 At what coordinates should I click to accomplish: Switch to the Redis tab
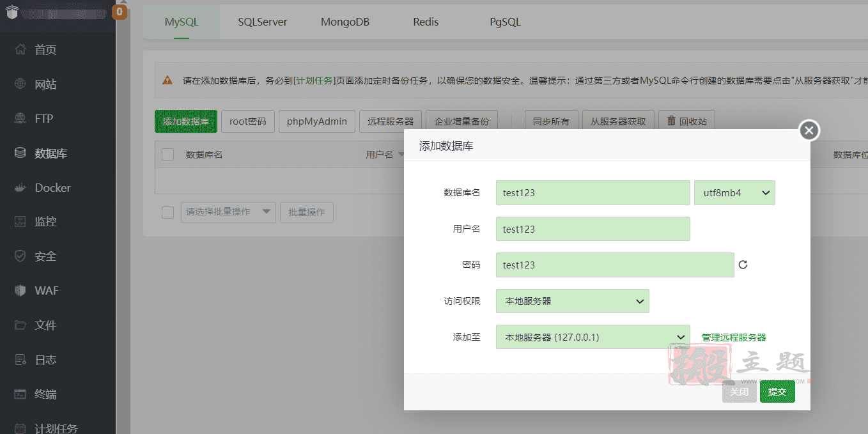(426, 22)
